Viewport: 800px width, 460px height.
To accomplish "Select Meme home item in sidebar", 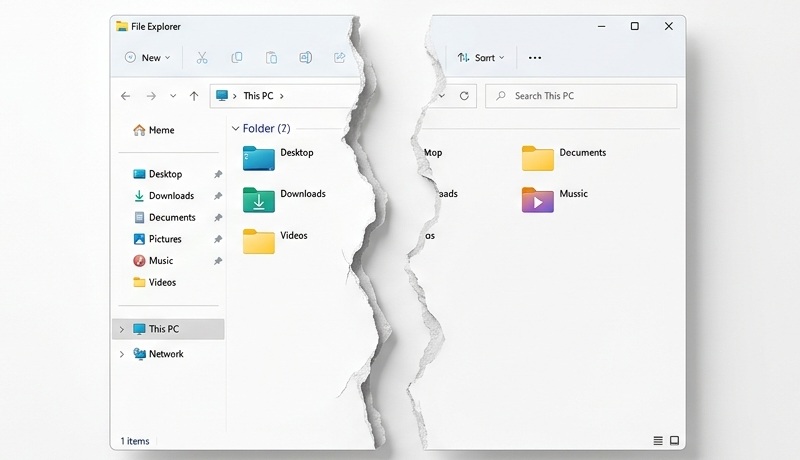I will pyautogui.click(x=154, y=131).
